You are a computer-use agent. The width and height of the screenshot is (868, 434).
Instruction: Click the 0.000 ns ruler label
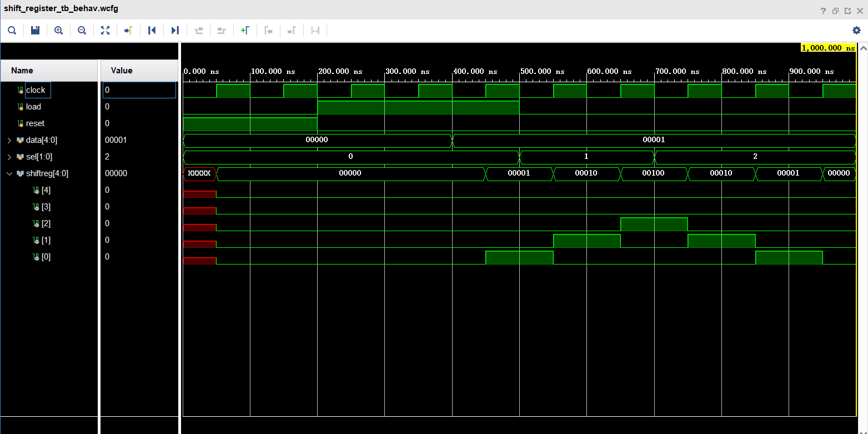(x=201, y=72)
